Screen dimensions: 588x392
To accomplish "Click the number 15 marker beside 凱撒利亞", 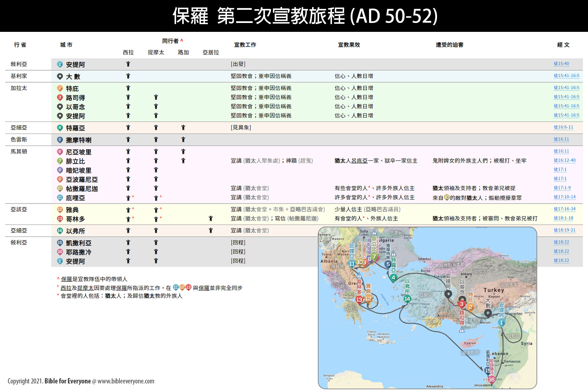I will (60, 243).
